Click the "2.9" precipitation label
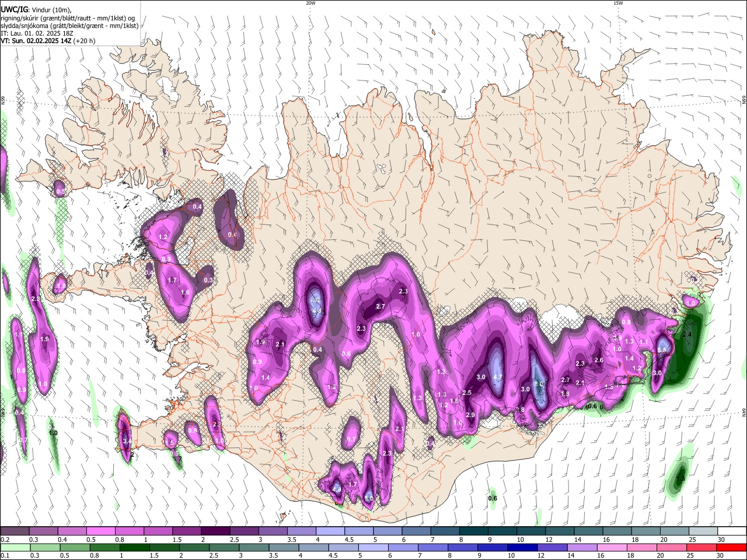Image resolution: width=747 pixels, height=560 pixels. tap(470, 415)
